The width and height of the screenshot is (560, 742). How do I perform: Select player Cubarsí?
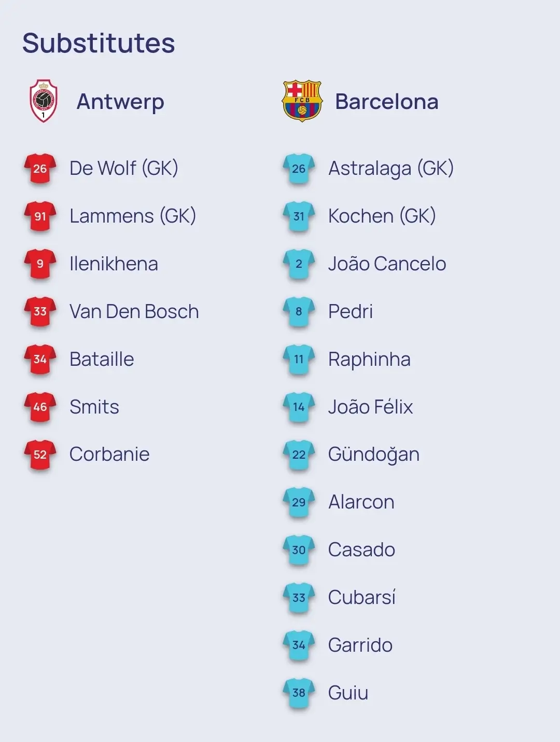point(361,597)
